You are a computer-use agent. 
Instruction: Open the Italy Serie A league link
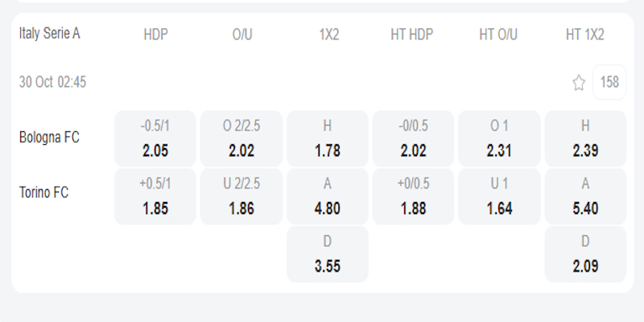point(50,34)
